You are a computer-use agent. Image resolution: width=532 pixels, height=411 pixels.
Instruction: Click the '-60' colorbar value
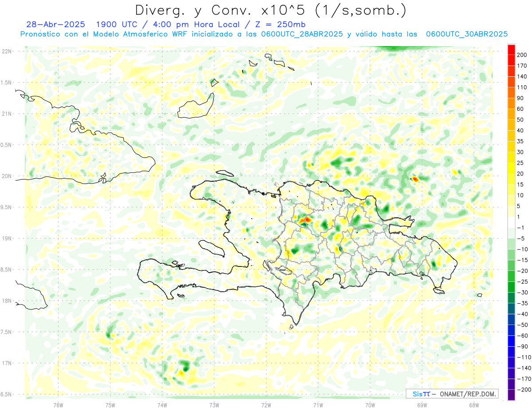coord(523,336)
